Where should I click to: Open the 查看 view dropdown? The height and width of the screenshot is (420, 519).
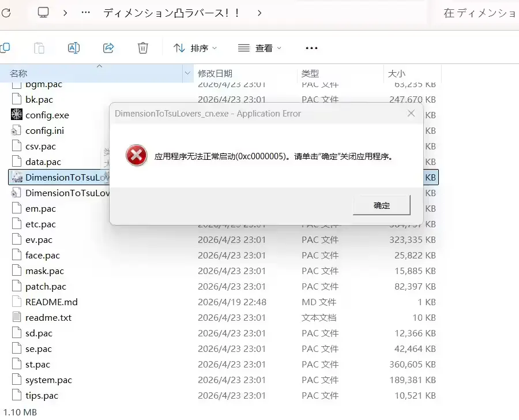(259, 48)
